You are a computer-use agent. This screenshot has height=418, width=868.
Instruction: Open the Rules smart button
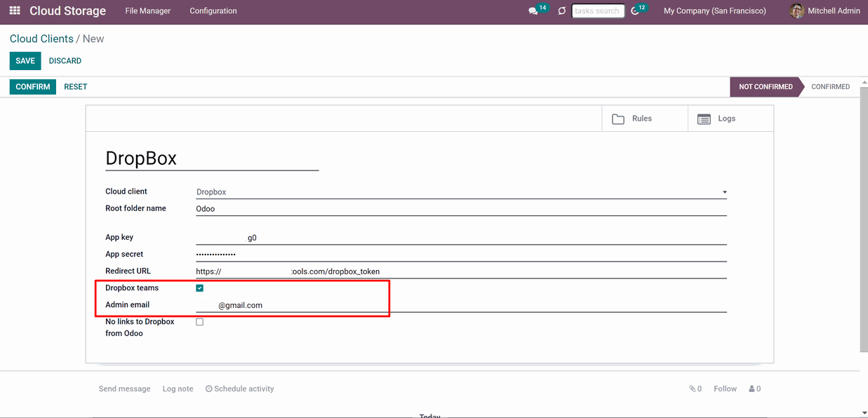pos(645,119)
